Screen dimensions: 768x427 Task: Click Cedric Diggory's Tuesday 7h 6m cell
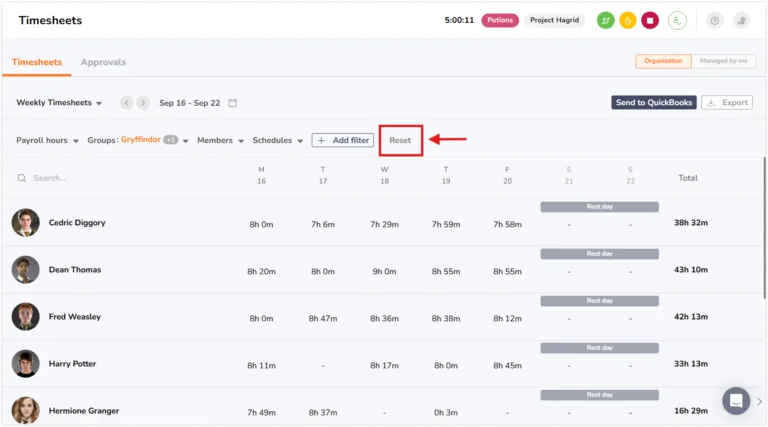323,224
